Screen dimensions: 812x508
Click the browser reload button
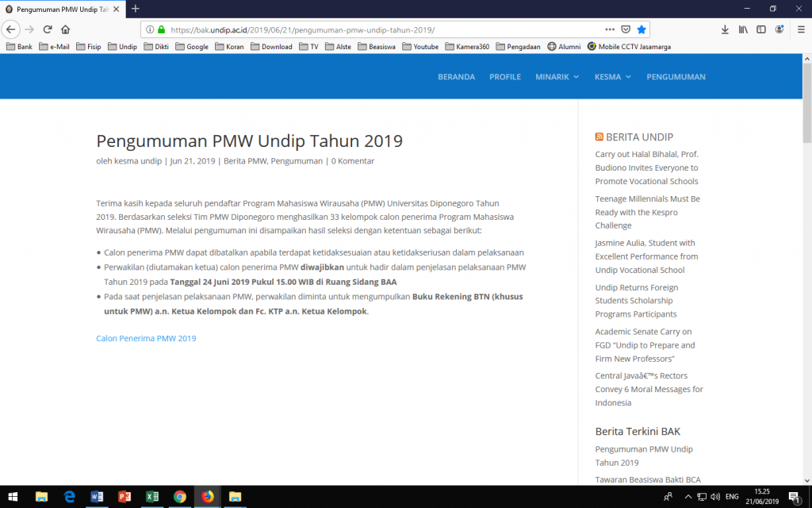[x=48, y=29]
